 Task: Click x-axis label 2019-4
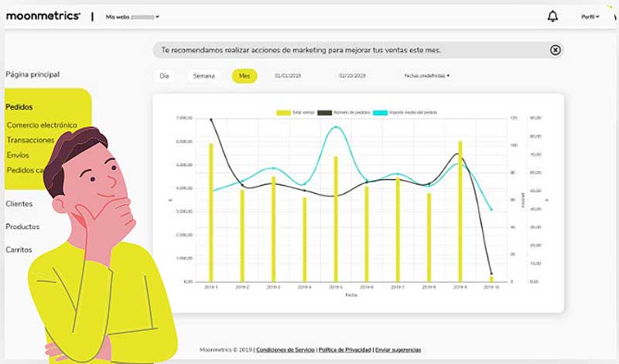click(304, 287)
